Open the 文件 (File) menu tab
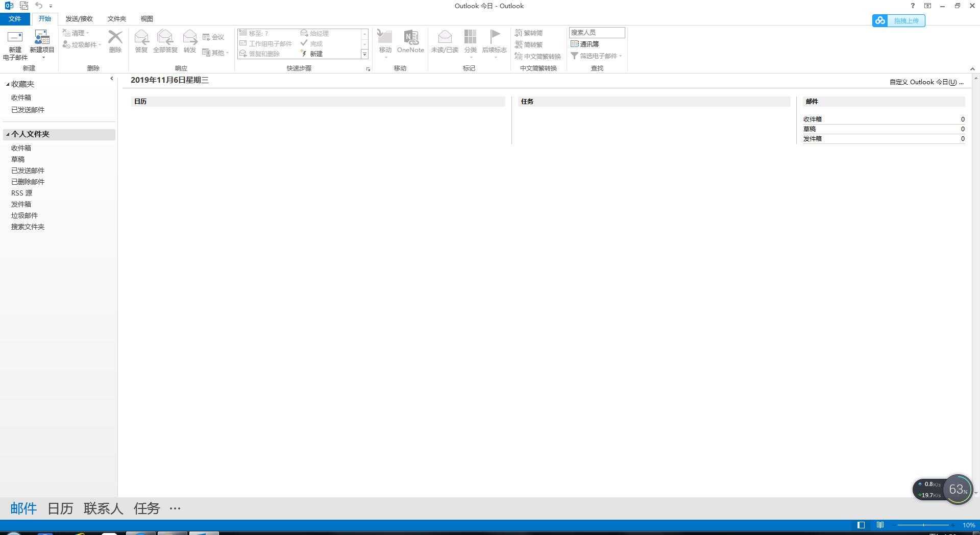Image resolution: width=980 pixels, height=535 pixels. click(x=15, y=19)
